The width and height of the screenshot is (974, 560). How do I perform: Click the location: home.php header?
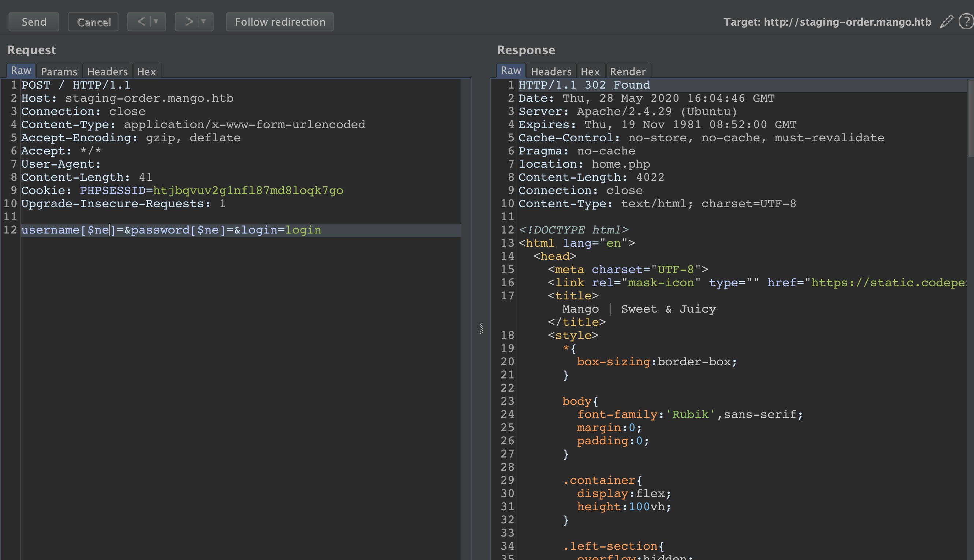(x=584, y=164)
